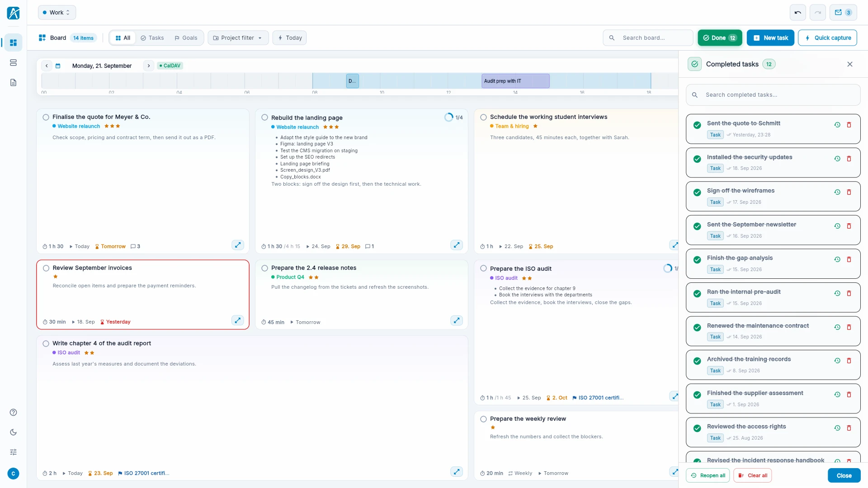Select the Audit prep with IT timeline event
The height and width of the screenshot is (488, 868).
[515, 81]
